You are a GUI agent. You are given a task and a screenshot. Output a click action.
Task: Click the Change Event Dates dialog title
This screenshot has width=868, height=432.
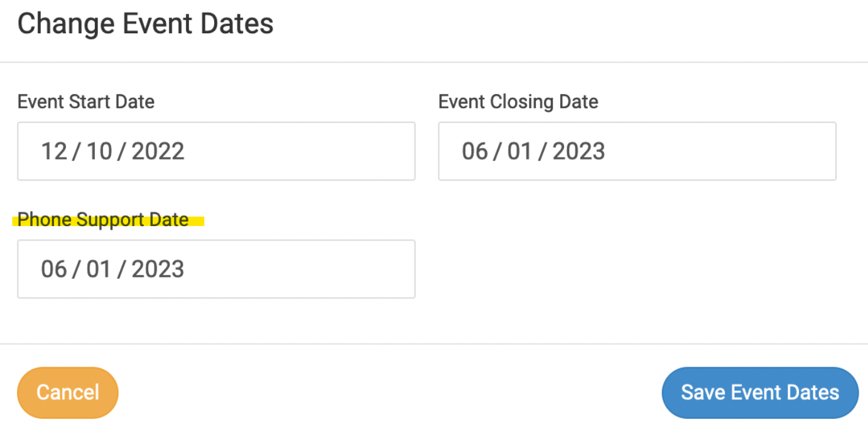coord(145,24)
